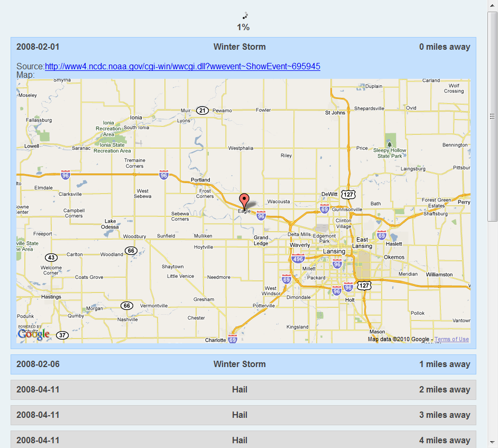This screenshot has height=448, width=498.
Task: Click the Google logo on the map
Action: tap(33, 334)
